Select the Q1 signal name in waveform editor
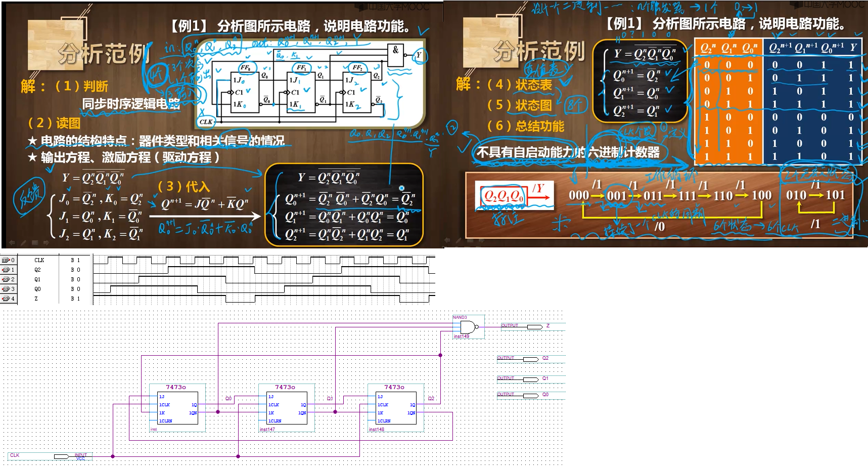 pos(38,279)
